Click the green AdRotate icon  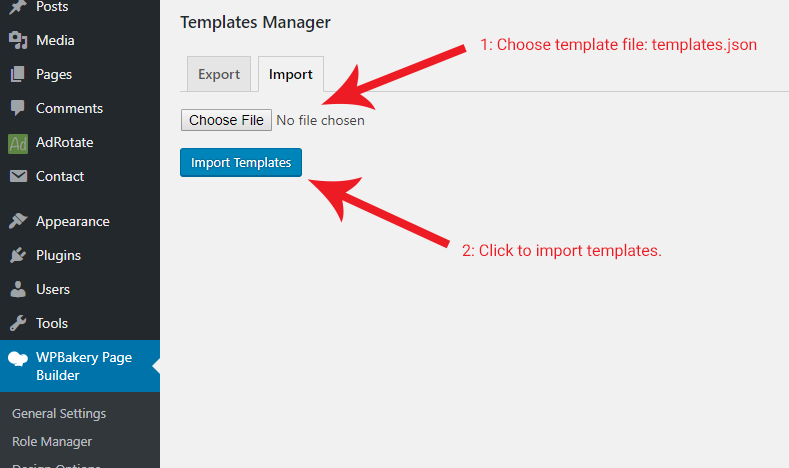18,143
